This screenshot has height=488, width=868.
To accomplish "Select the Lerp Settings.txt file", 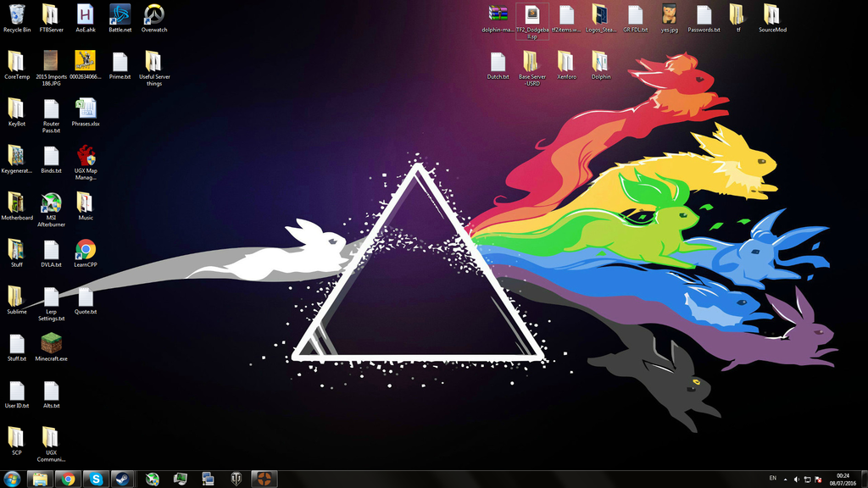I will pos(51,303).
